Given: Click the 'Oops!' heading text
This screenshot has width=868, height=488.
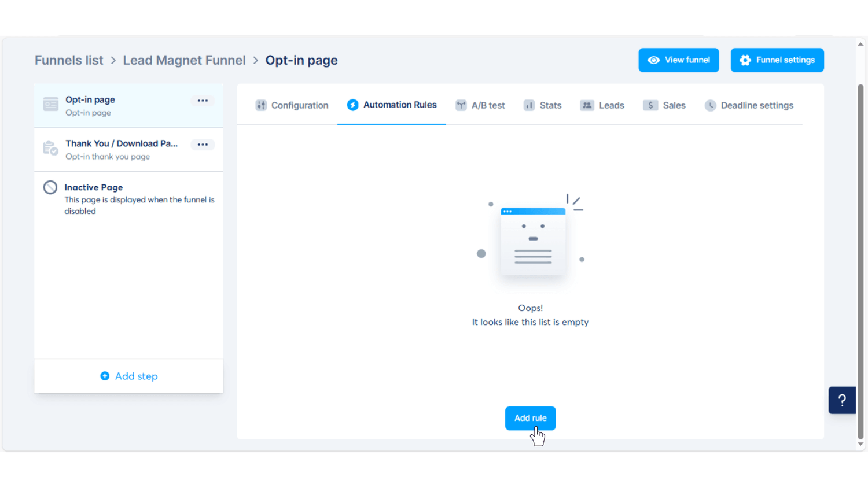Looking at the screenshot, I should click(x=531, y=308).
